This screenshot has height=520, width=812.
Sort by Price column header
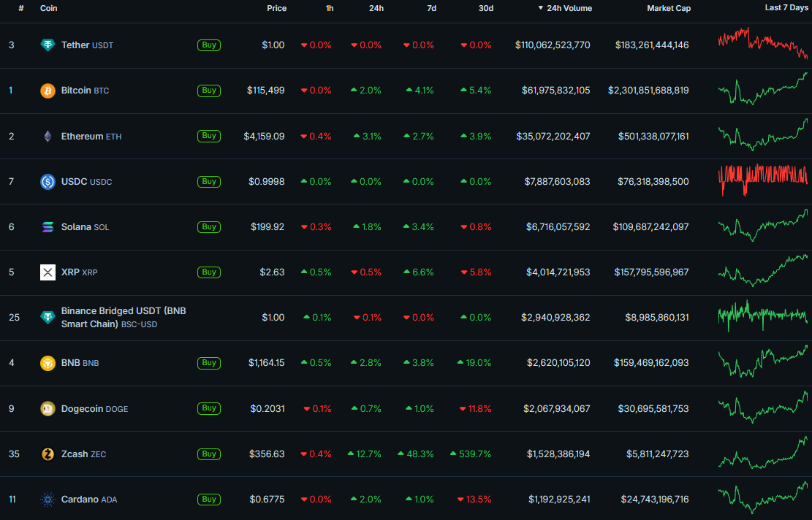tap(276, 8)
